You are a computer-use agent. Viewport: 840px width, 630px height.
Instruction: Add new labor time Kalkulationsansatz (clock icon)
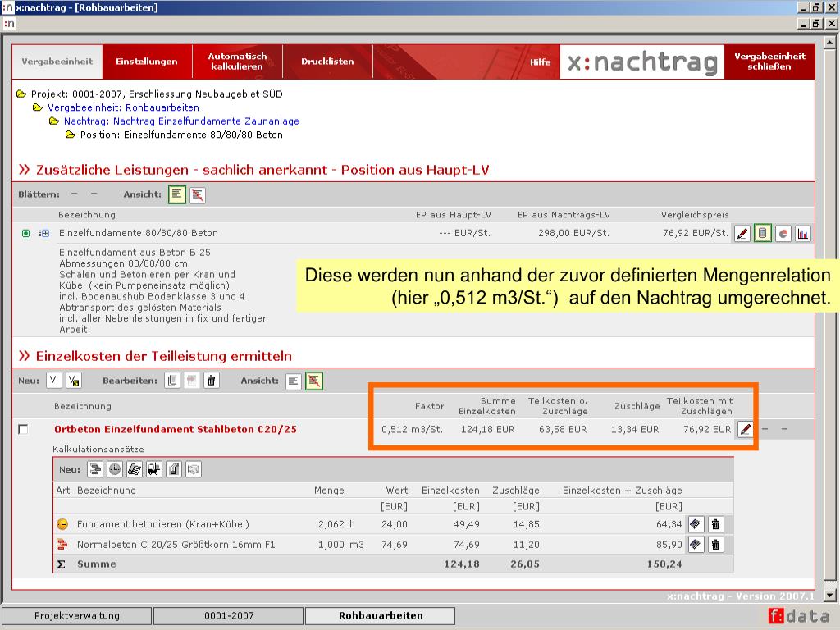(115, 470)
